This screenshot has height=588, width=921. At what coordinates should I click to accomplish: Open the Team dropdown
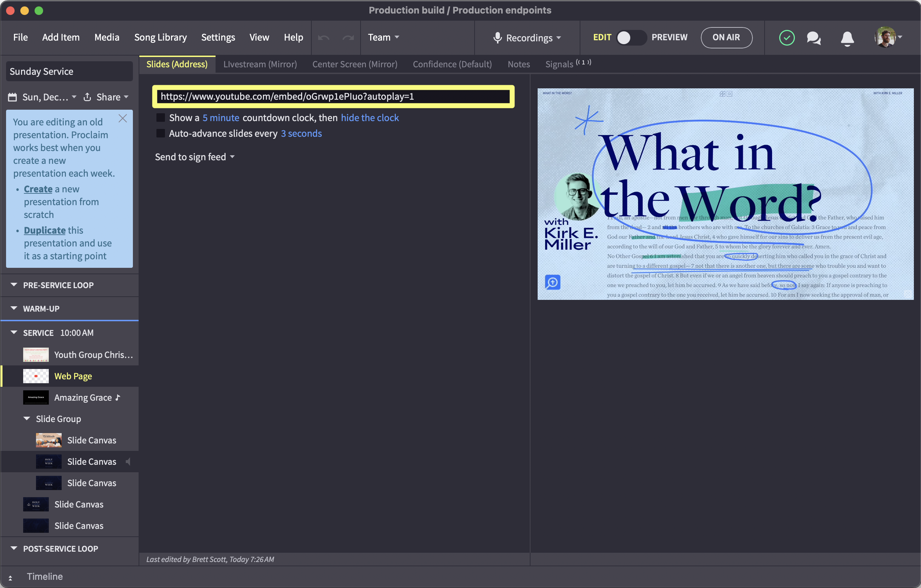tap(384, 37)
